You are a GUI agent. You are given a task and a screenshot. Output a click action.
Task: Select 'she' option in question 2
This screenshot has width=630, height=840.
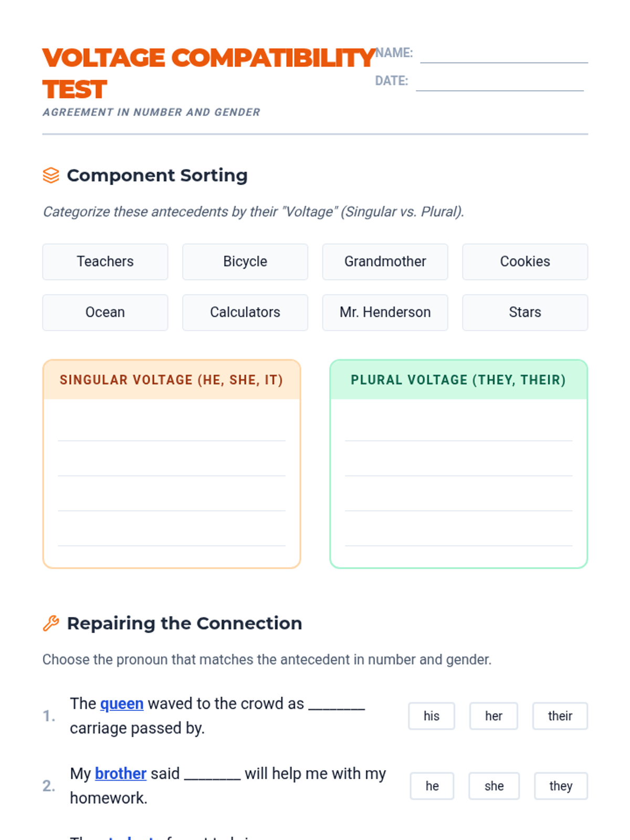(x=494, y=786)
